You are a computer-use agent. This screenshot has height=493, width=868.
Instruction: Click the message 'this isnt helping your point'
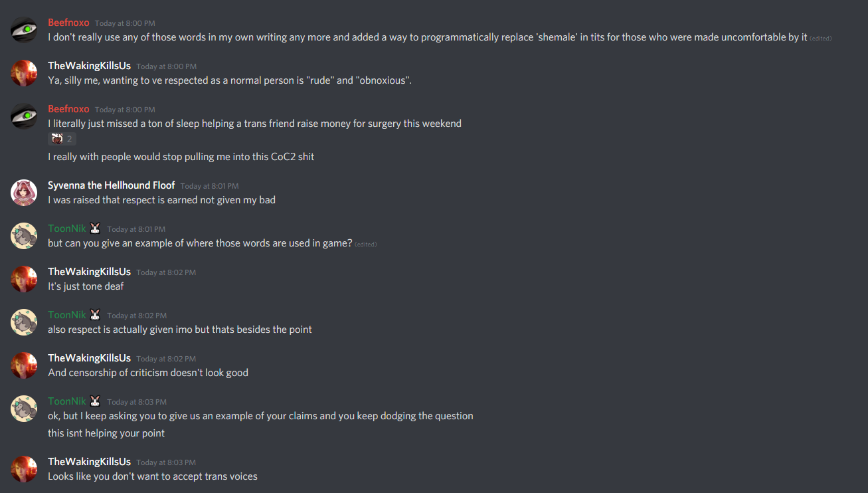pyautogui.click(x=106, y=433)
